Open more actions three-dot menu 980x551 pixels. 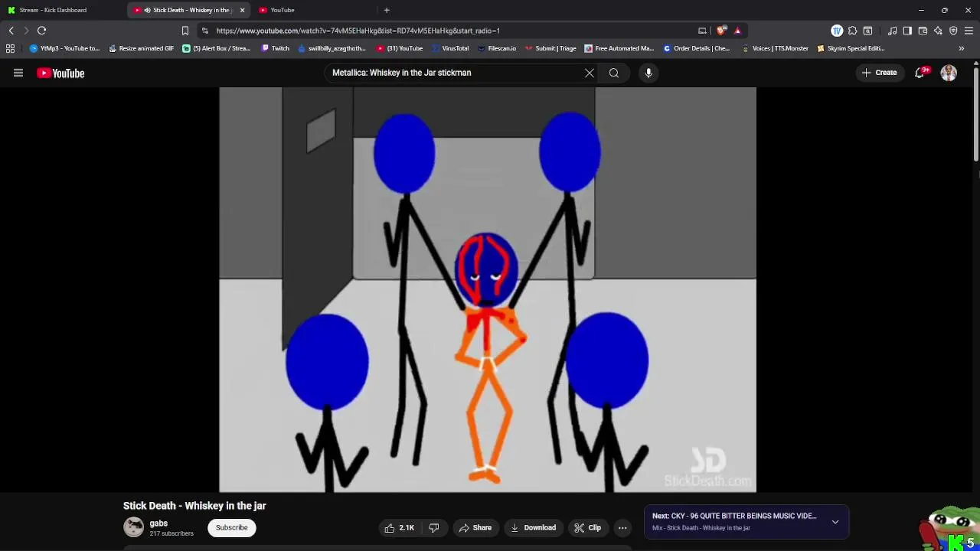pos(622,527)
